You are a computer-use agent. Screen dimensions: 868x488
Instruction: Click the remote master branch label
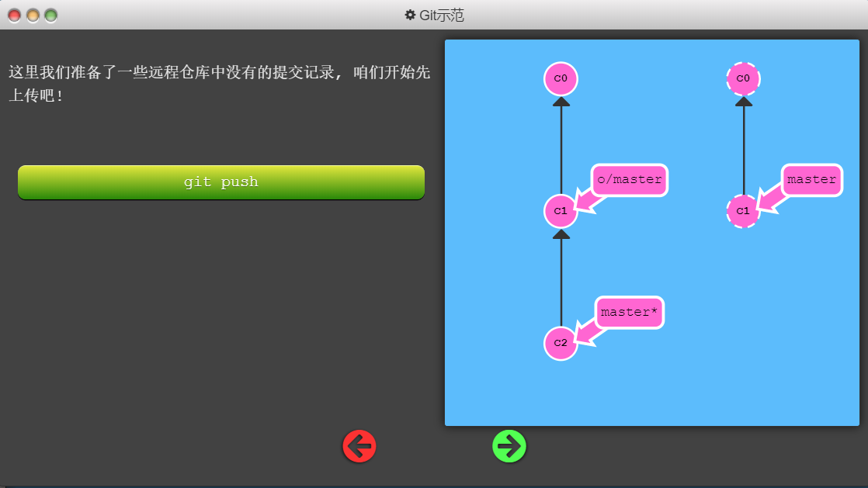coord(811,180)
